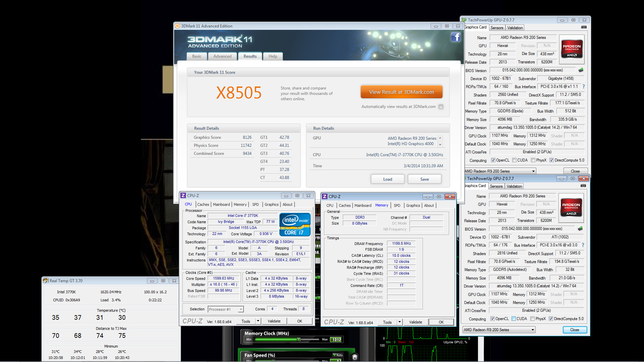Image resolution: width=644 pixels, height=362 pixels.
Task: Click Validate button in left CPU-Z
Action: tap(274, 321)
